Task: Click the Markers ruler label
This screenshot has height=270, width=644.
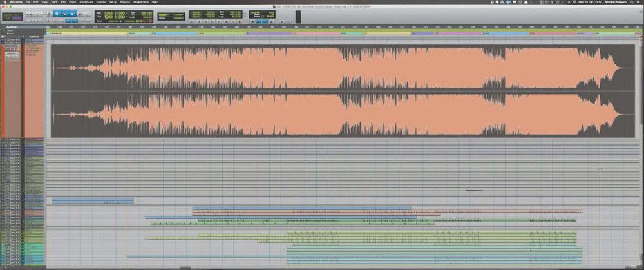Action: 12,34
